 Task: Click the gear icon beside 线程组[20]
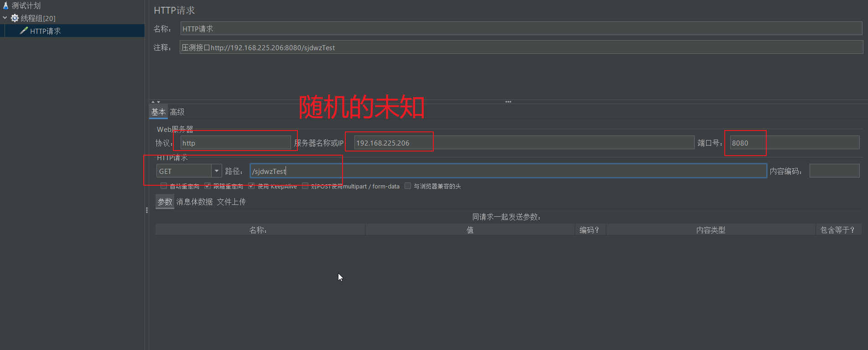click(15, 18)
